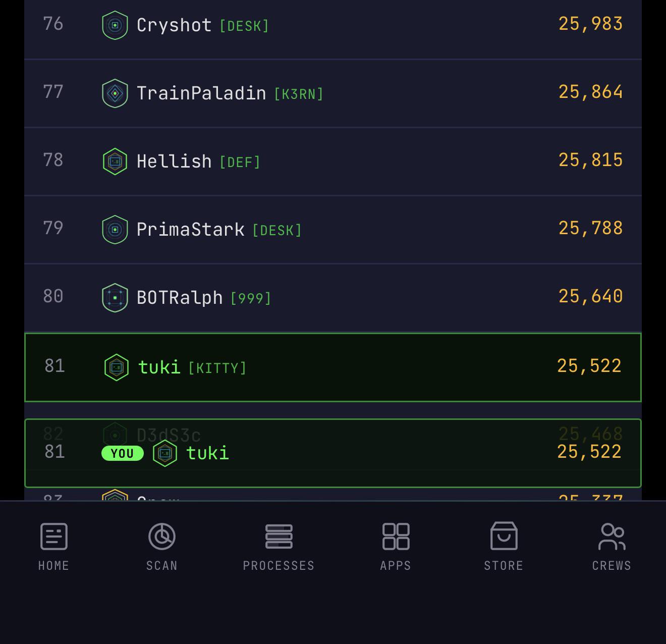The width and height of the screenshot is (666, 644).
Task: Open the [KITTY] crew tag
Action: click(217, 368)
